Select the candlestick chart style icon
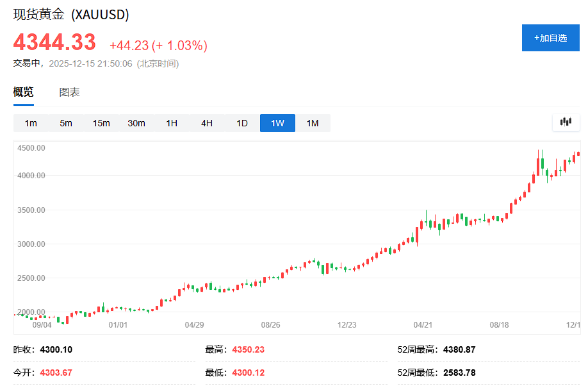 point(566,121)
